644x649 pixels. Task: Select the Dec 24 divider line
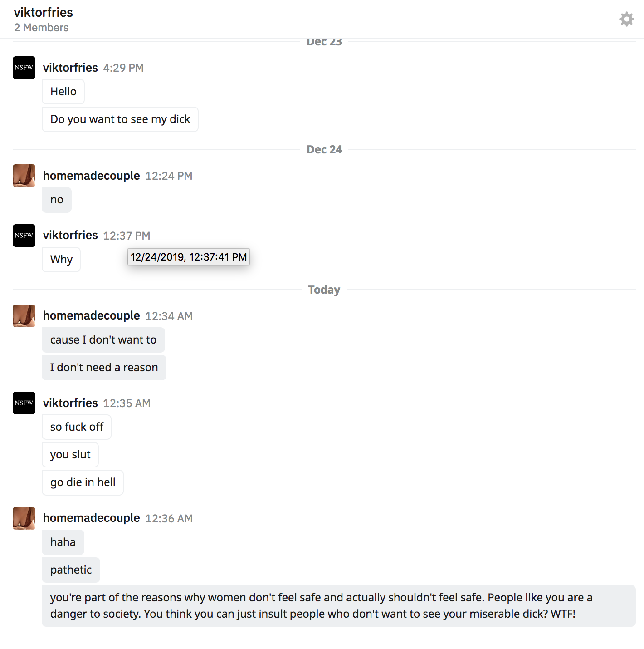(x=324, y=149)
